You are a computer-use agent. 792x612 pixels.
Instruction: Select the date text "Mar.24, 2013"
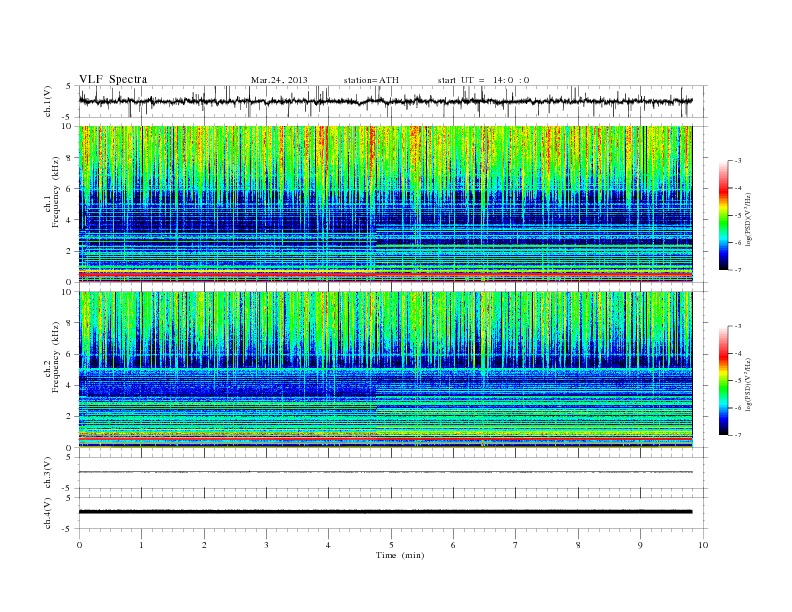point(279,80)
